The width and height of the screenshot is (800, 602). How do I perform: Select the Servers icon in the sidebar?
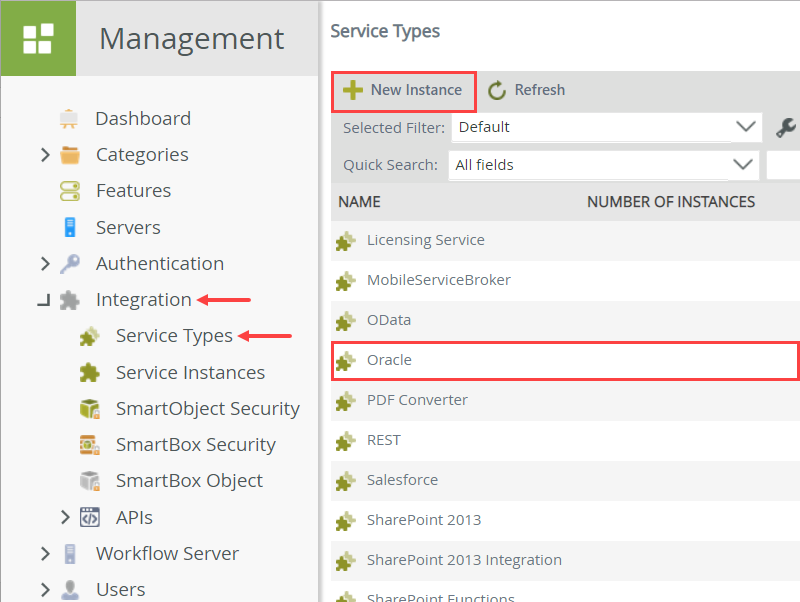point(67,227)
